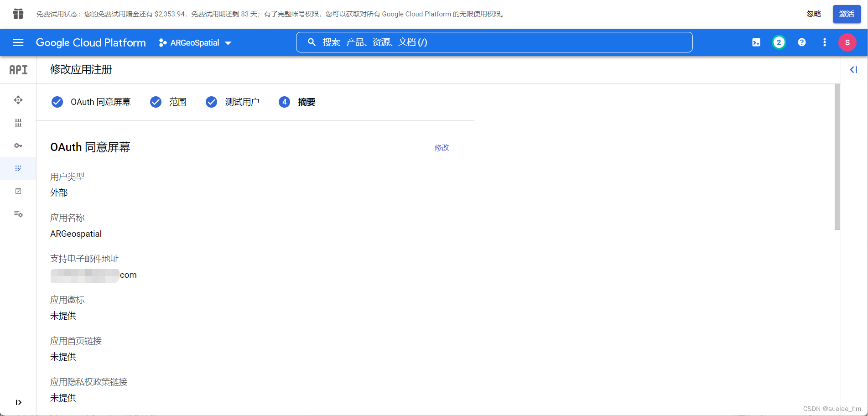Click 未提供 under 应用首页链接

(x=63, y=357)
